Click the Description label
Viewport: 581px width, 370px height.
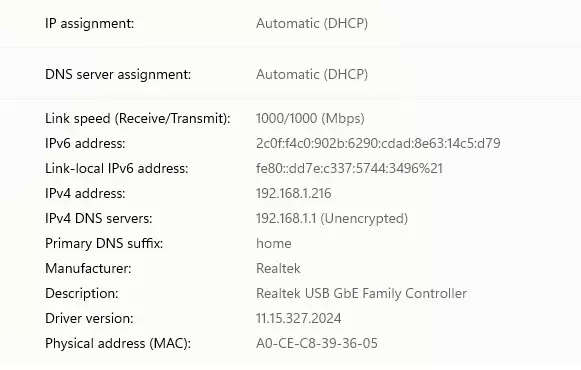coord(82,293)
